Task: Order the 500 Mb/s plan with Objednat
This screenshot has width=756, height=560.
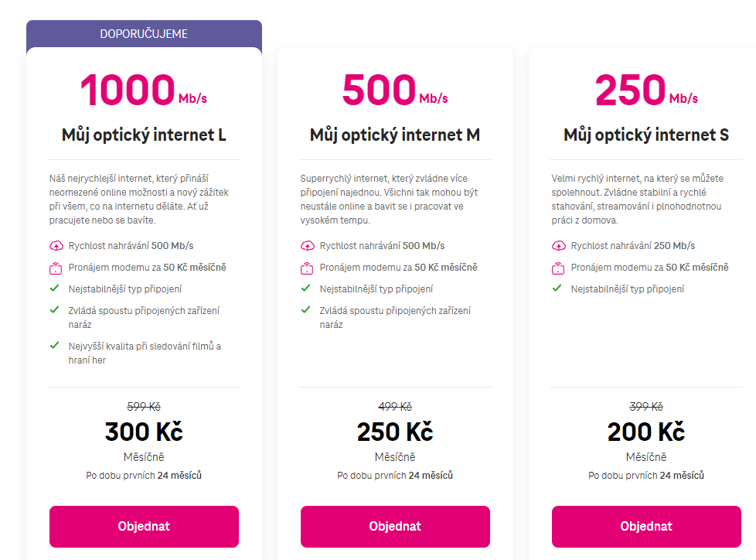Action: pyautogui.click(x=395, y=526)
